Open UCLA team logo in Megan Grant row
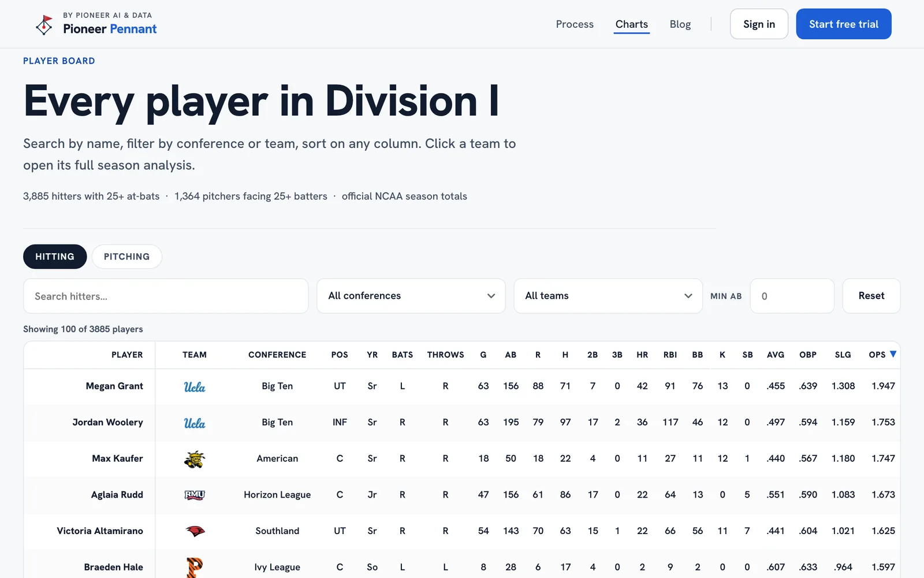924x578 pixels. pos(195,387)
